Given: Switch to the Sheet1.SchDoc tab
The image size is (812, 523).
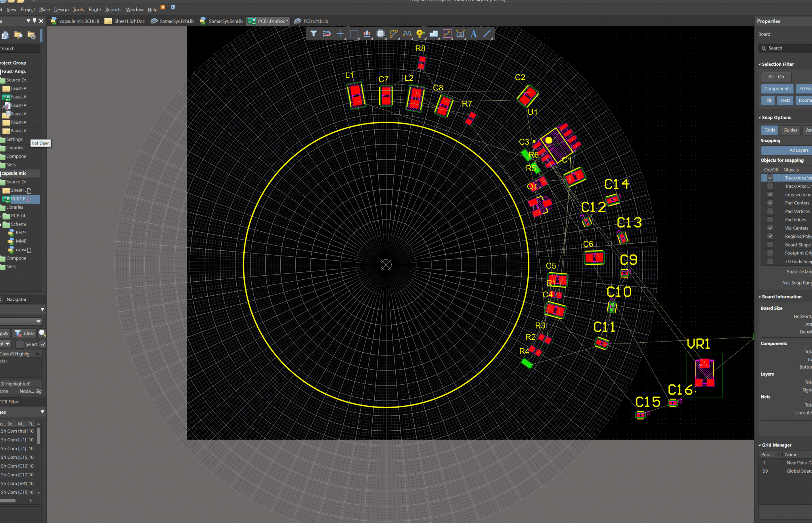Looking at the screenshot, I should coord(124,21).
